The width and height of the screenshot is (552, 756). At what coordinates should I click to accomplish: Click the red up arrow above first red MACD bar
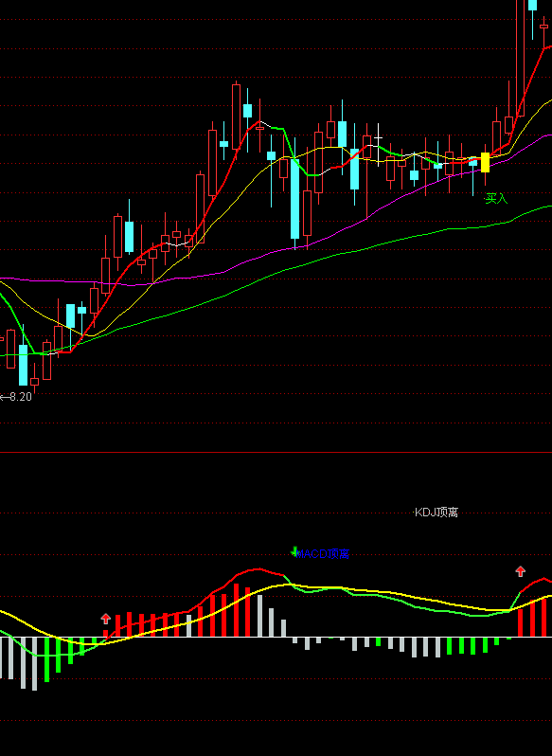pos(106,619)
